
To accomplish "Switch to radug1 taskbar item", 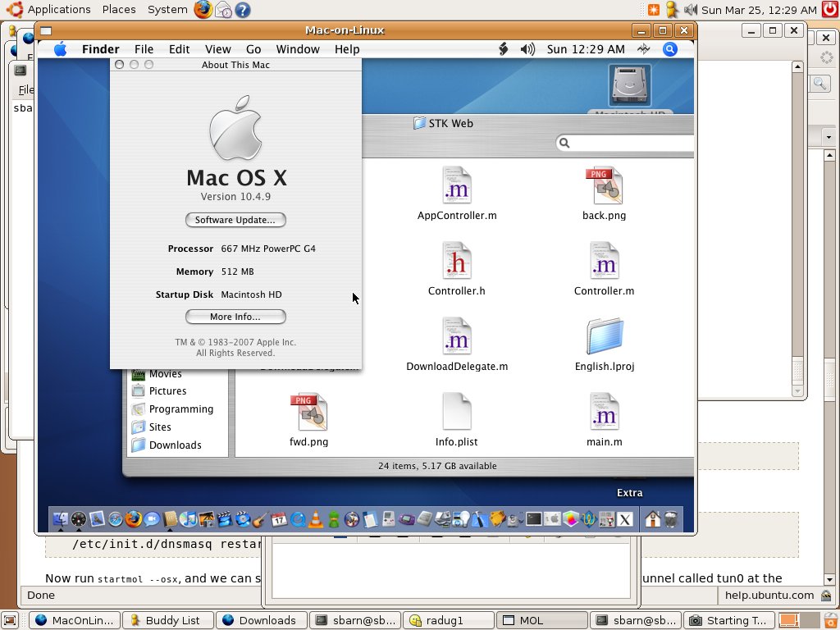I will [449, 620].
